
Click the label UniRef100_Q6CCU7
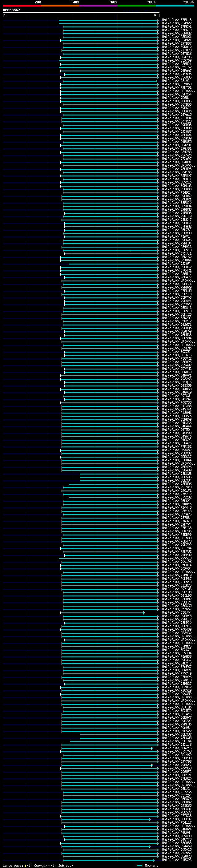tap(176, 819)
